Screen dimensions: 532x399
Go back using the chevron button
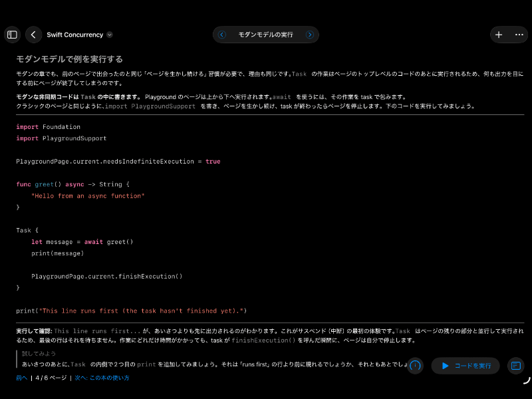pyautogui.click(x=33, y=35)
